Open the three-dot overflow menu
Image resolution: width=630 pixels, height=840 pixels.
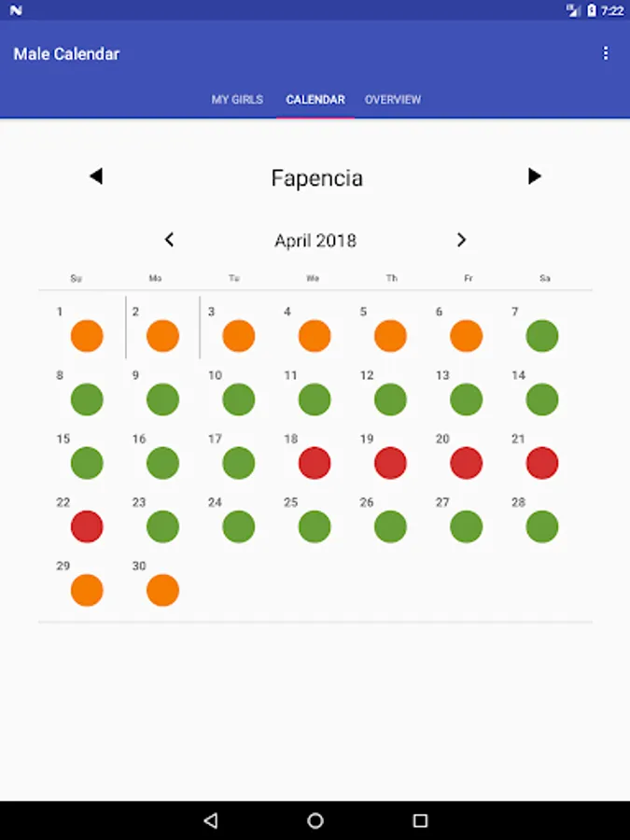coord(606,53)
